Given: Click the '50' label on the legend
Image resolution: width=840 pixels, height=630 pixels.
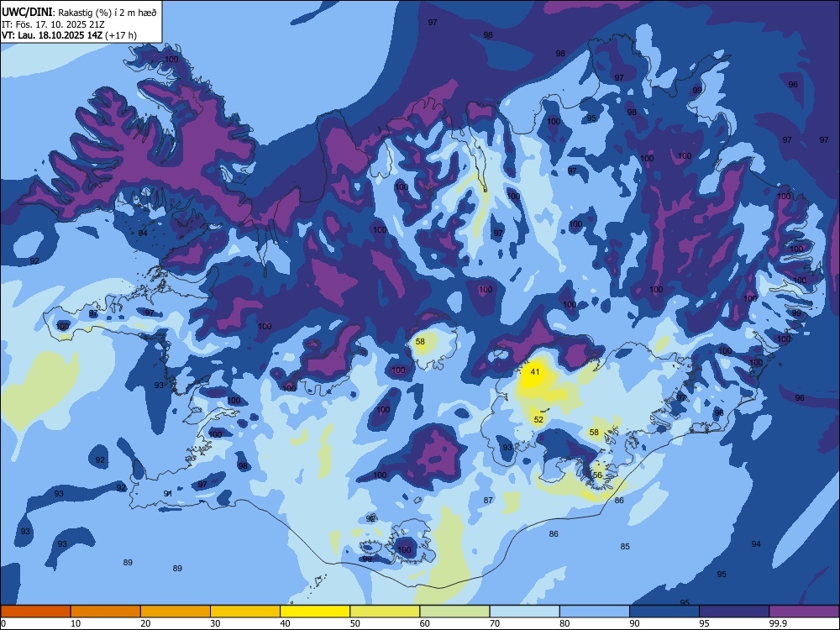Looking at the screenshot, I should pos(354,623).
